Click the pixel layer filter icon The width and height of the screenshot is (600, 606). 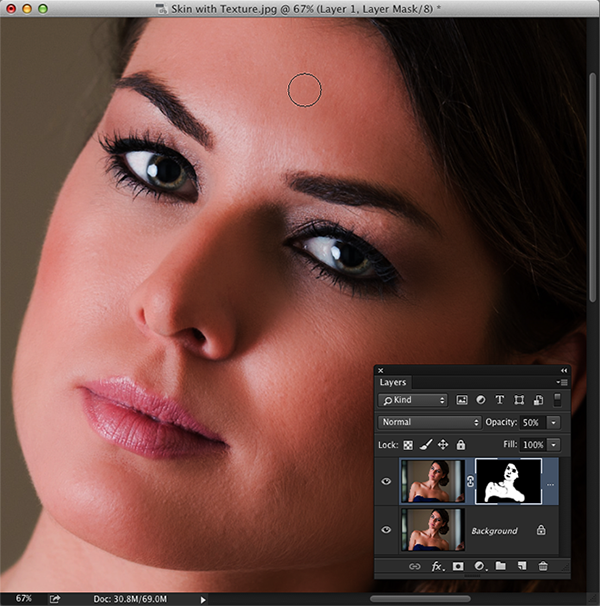[462, 400]
